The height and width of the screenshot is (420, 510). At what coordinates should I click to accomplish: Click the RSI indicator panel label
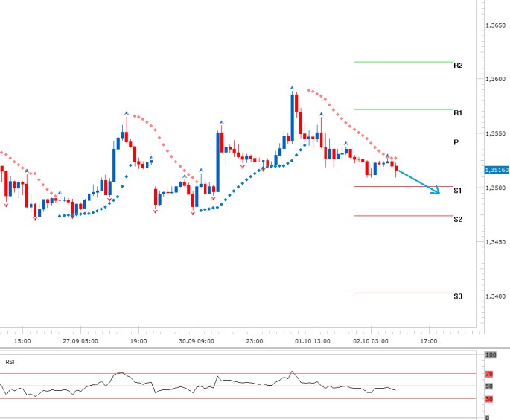pyautogui.click(x=10, y=362)
